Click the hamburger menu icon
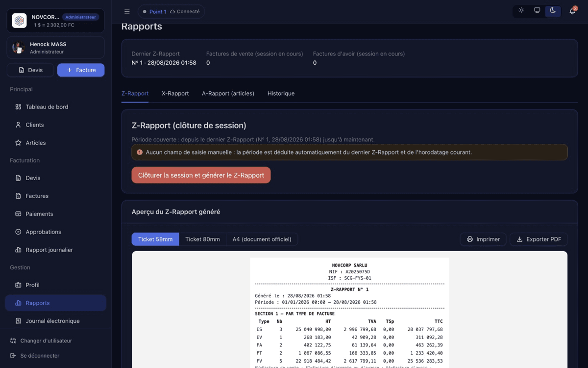The height and width of the screenshot is (368, 588). pyautogui.click(x=127, y=12)
